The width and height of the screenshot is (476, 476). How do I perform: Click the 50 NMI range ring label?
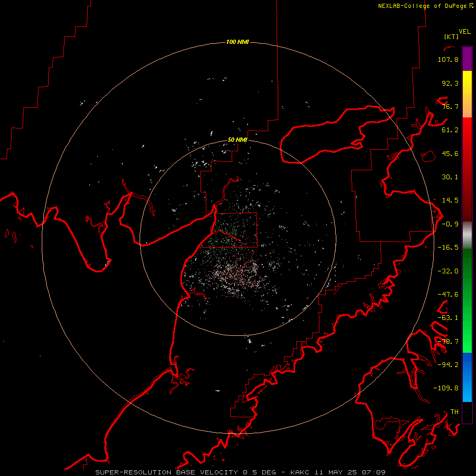(x=237, y=140)
